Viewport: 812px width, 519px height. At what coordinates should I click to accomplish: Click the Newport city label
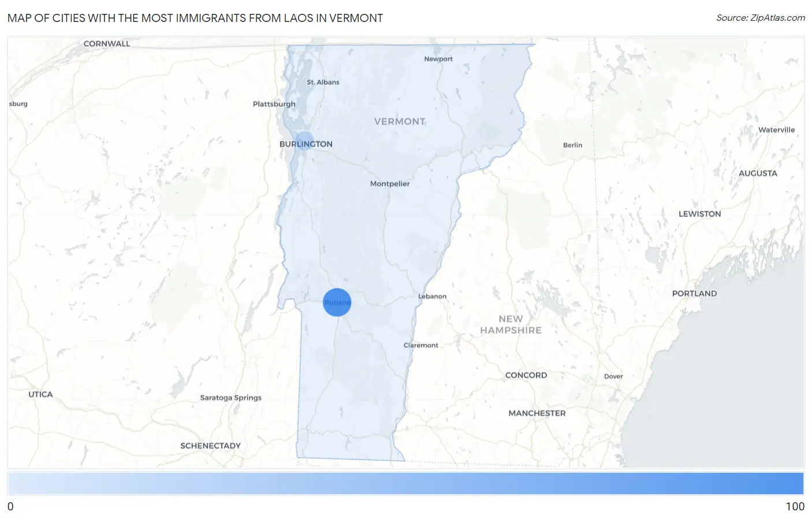(x=438, y=59)
